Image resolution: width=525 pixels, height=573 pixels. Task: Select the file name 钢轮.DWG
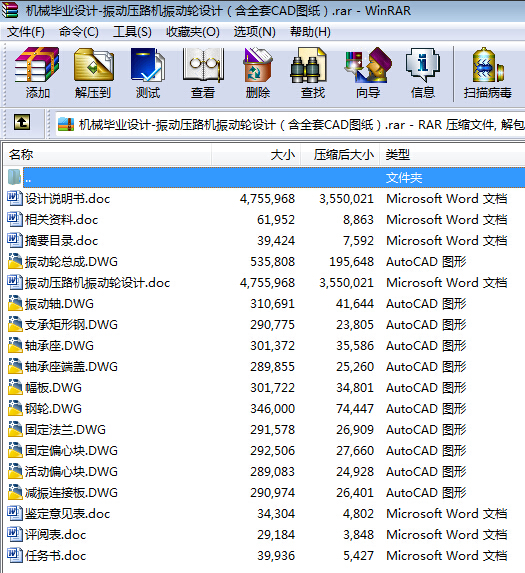[x=53, y=409]
